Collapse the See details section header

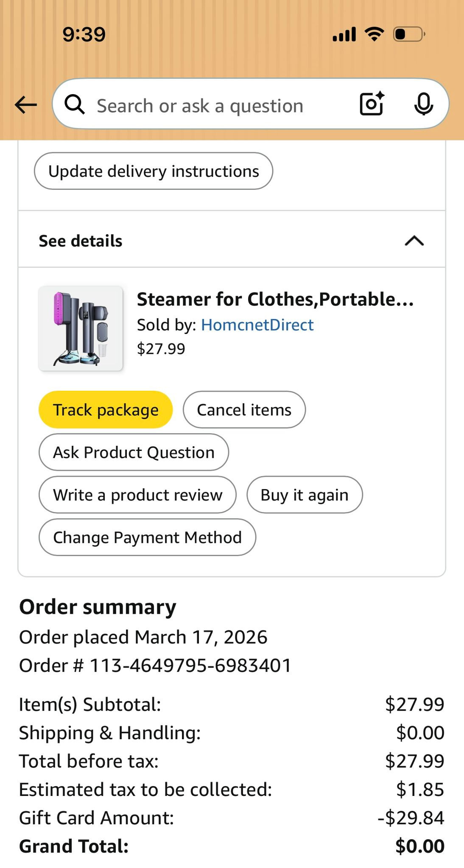[81, 241]
